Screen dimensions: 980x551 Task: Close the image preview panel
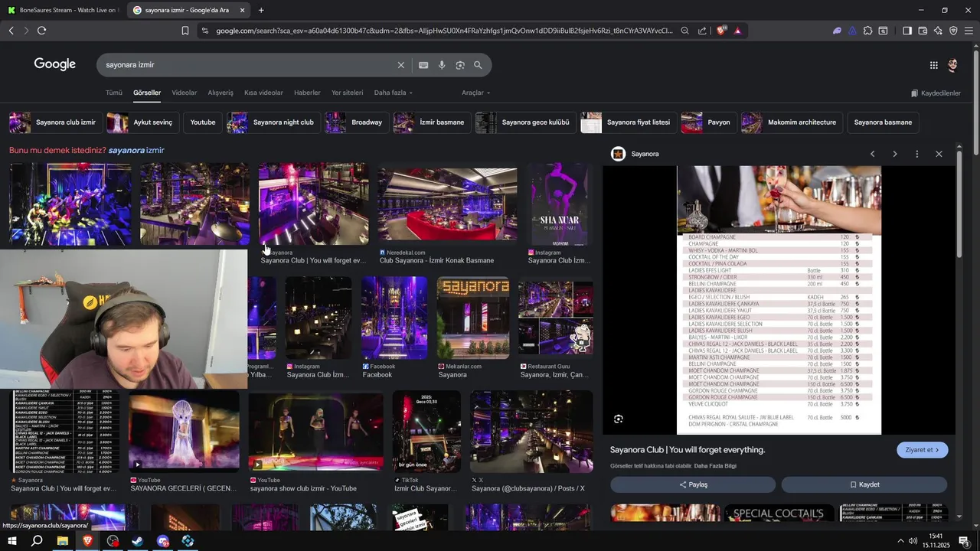click(939, 154)
